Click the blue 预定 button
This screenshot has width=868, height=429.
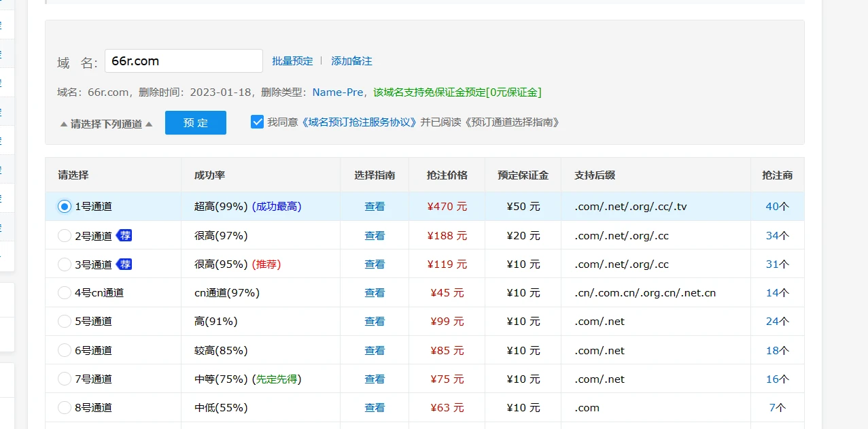point(196,123)
